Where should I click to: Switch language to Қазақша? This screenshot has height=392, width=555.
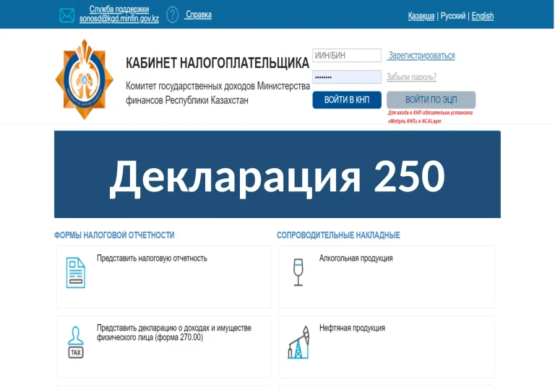coord(421,16)
